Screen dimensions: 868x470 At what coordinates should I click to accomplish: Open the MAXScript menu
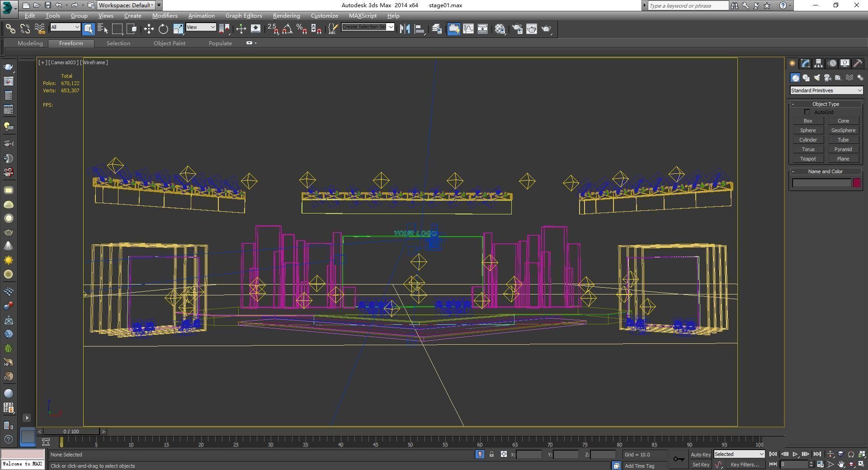[x=363, y=15]
